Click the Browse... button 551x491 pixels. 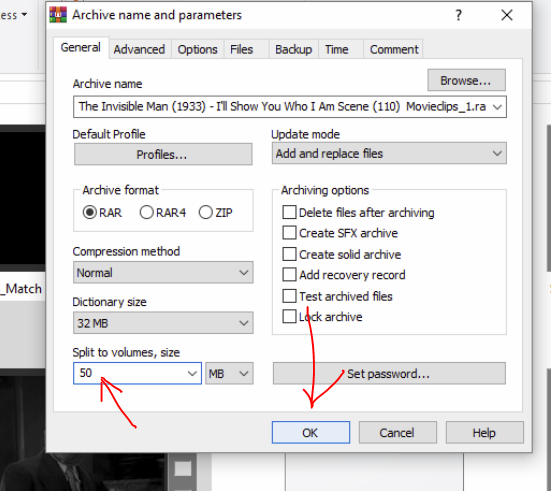tap(466, 80)
